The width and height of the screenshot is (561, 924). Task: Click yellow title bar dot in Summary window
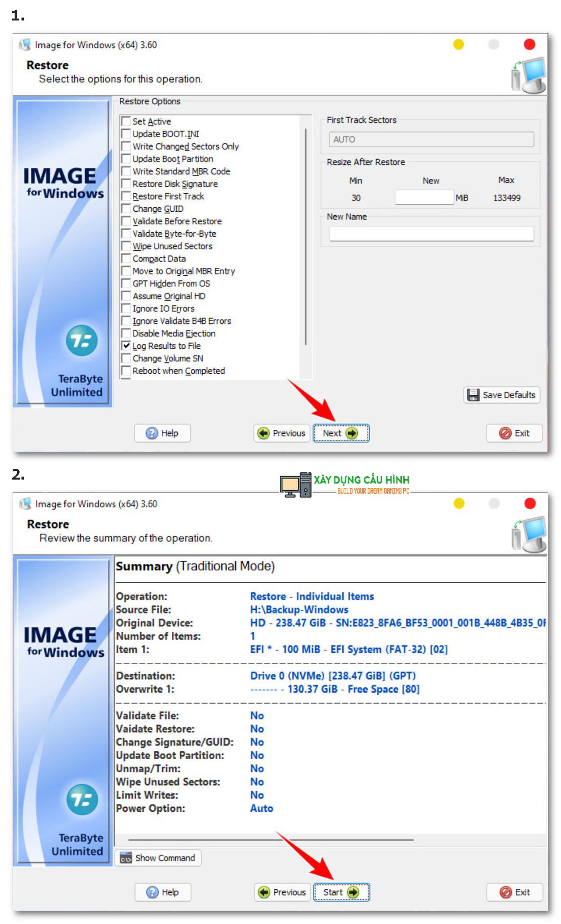click(x=459, y=503)
